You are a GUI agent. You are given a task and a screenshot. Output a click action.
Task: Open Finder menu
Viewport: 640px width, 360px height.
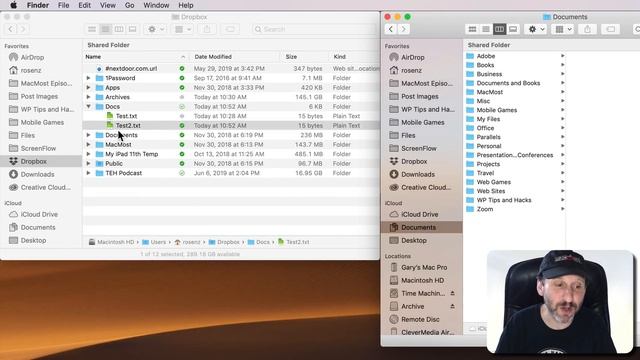pyautogui.click(x=38, y=5)
